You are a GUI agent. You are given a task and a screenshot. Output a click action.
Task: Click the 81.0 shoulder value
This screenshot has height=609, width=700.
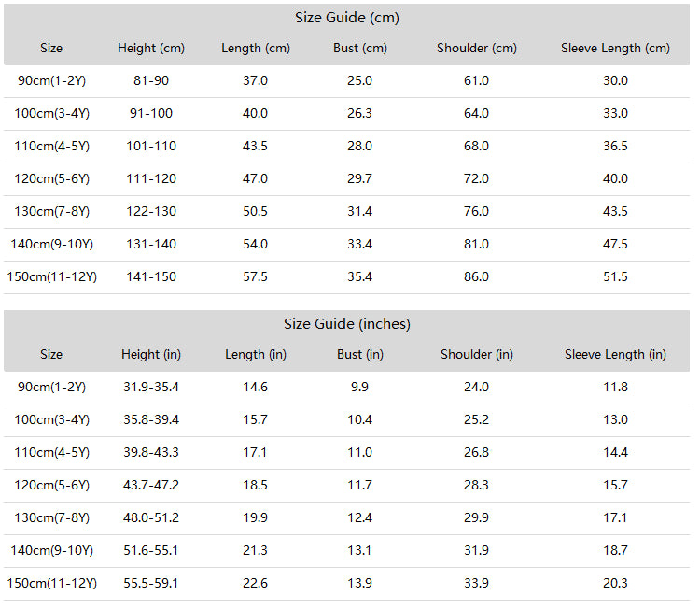pos(476,245)
